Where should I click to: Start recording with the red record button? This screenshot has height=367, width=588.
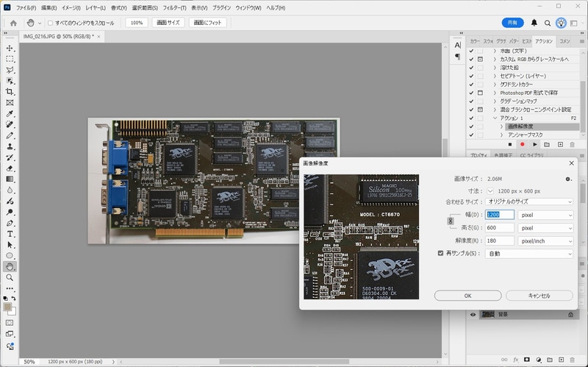(x=522, y=144)
